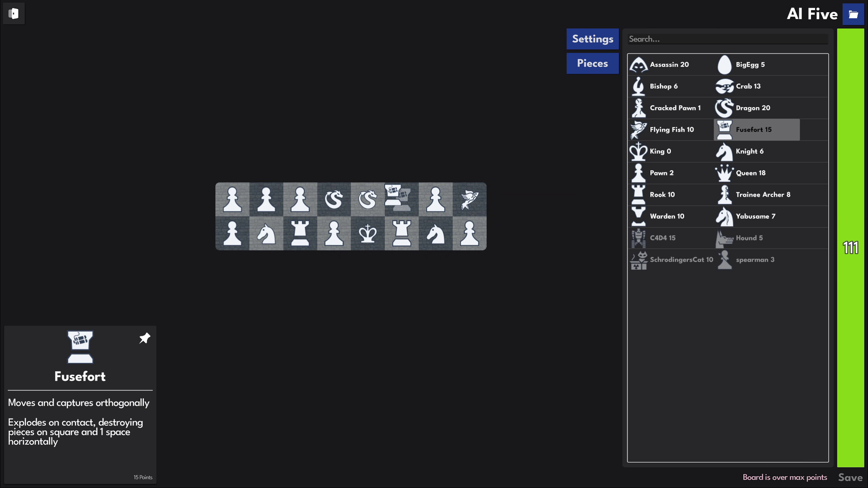Open the file folder icon beside AI Five

coord(853,14)
